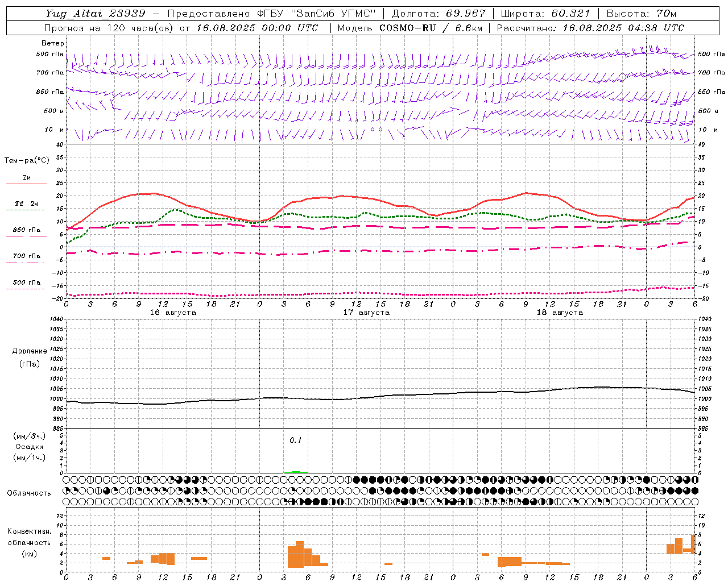728x582 pixels.
Task: Click the 'Тем-ра(°C)' temperature panel label
Action: pyautogui.click(x=27, y=160)
